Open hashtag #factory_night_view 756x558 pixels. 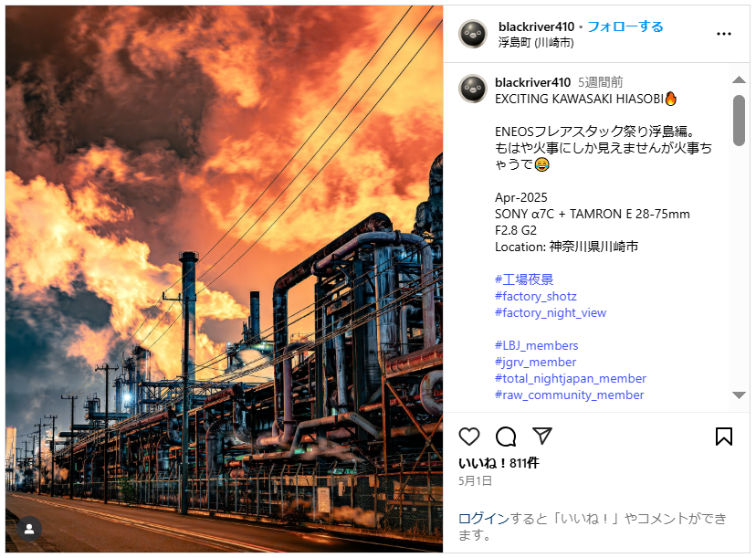point(551,312)
